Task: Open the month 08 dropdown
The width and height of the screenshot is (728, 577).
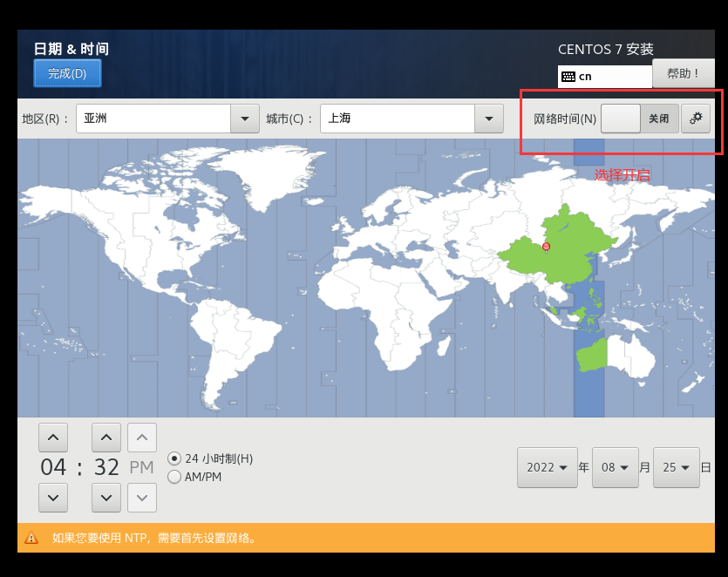Action: point(616,467)
